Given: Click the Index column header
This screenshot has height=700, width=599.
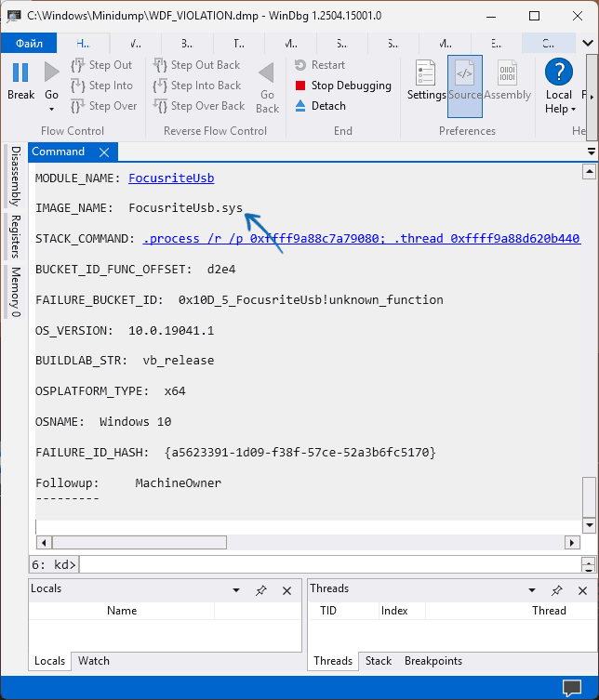Looking at the screenshot, I should click(x=394, y=611).
